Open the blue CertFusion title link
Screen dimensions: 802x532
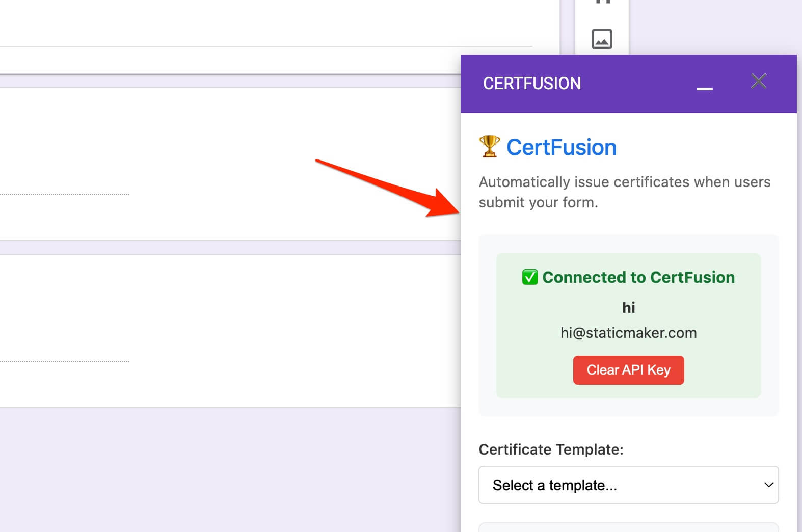[561, 147]
